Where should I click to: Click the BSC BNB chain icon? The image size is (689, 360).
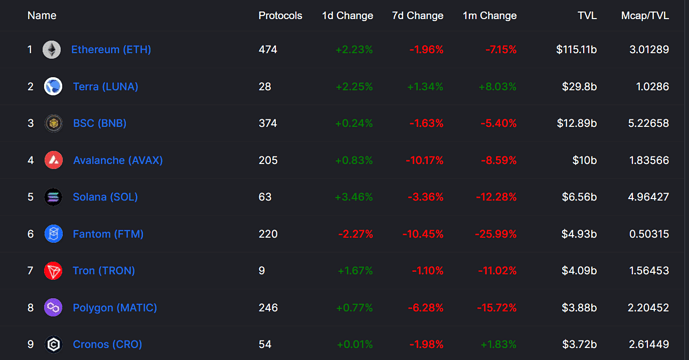(53, 124)
